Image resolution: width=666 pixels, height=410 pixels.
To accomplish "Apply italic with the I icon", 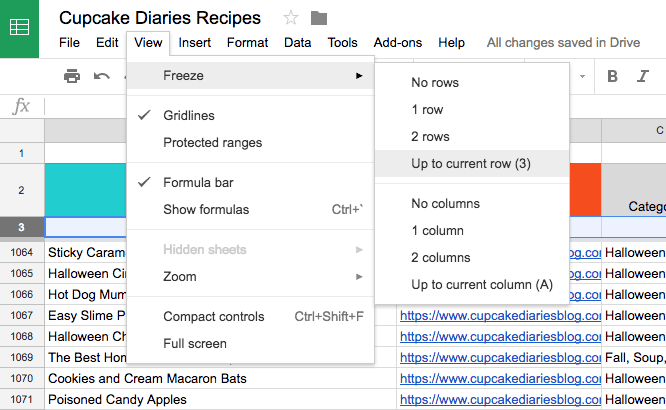I will tap(643, 76).
